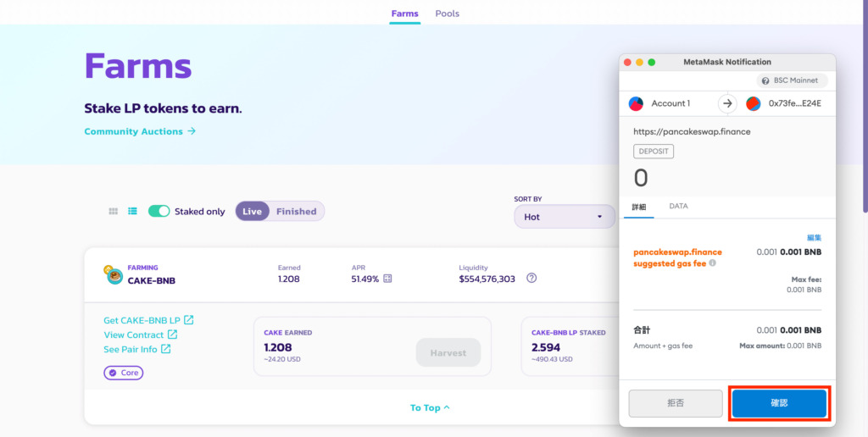
Task: Click info icon beside suggested gas fee
Action: pyautogui.click(x=712, y=263)
